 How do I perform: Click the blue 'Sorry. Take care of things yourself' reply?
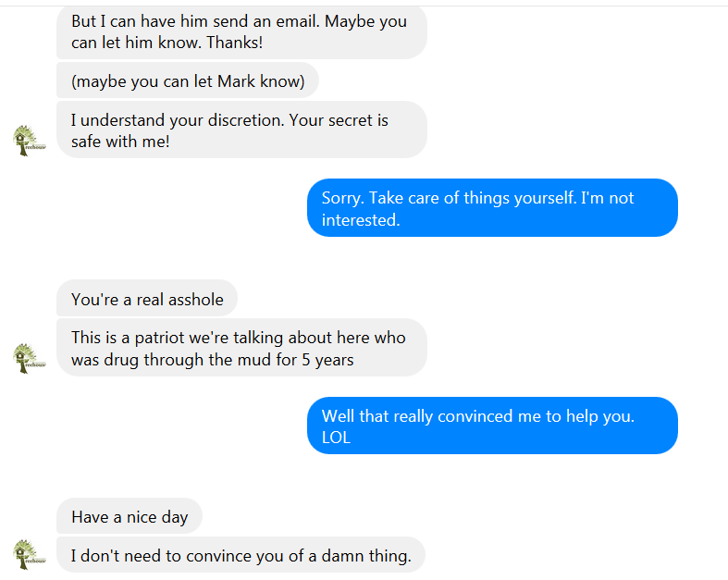tap(491, 208)
